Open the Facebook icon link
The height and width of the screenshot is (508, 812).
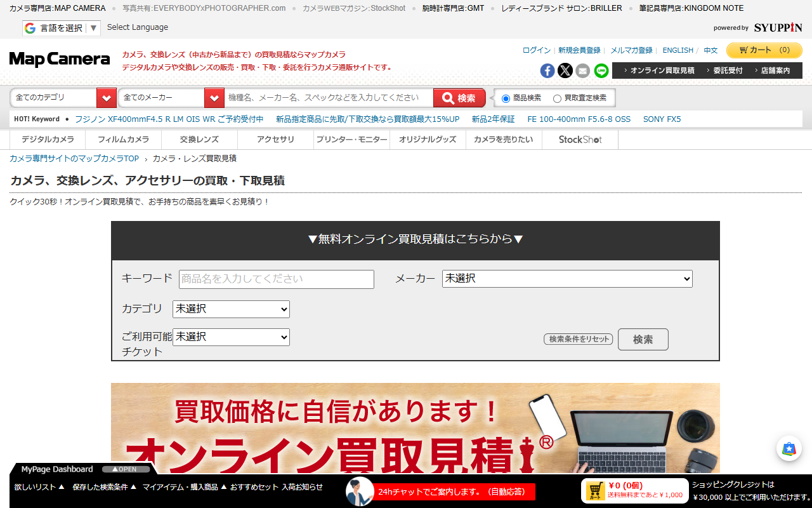point(547,70)
